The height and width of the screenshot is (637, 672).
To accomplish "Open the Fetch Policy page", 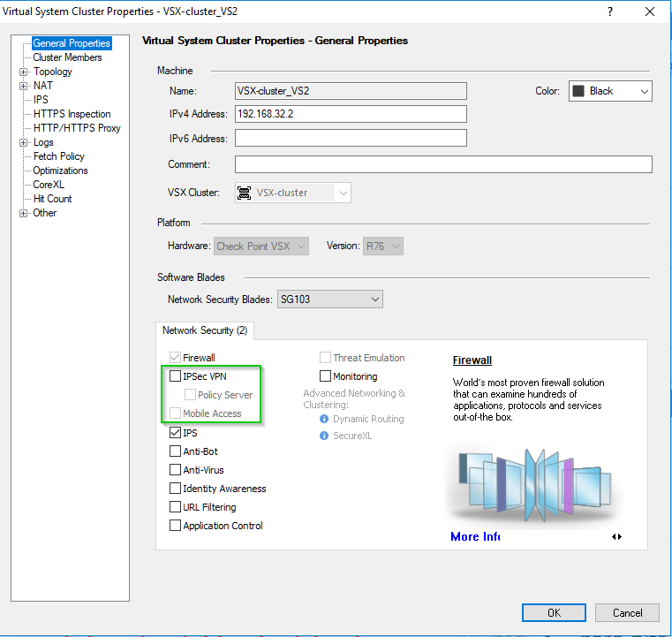I will [x=58, y=156].
